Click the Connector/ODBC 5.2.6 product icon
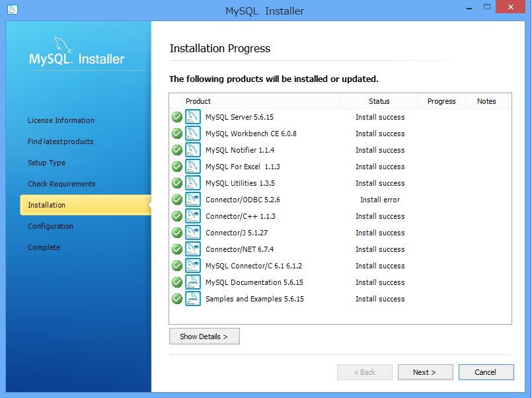 (193, 200)
